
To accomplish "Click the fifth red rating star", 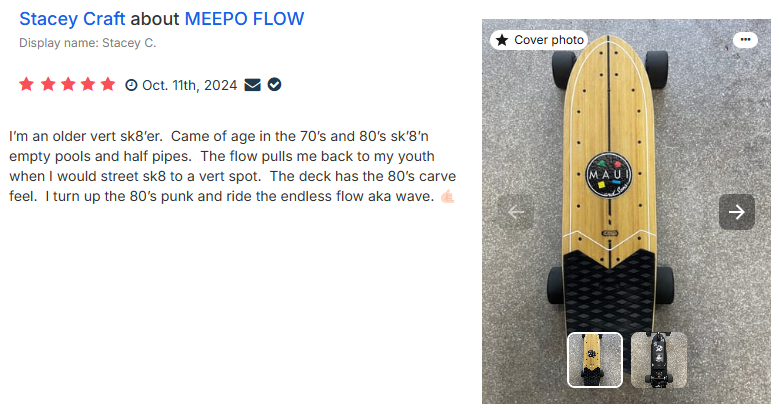I will click(107, 85).
